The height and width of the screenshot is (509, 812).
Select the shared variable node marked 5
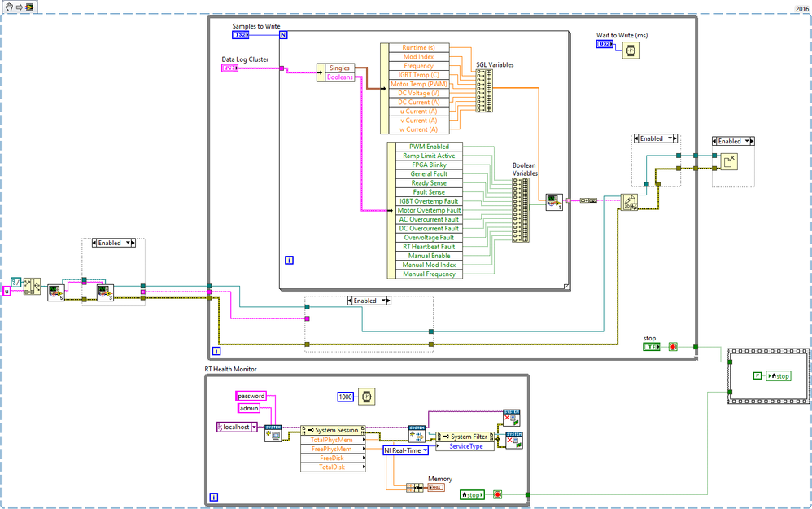[x=56, y=293]
